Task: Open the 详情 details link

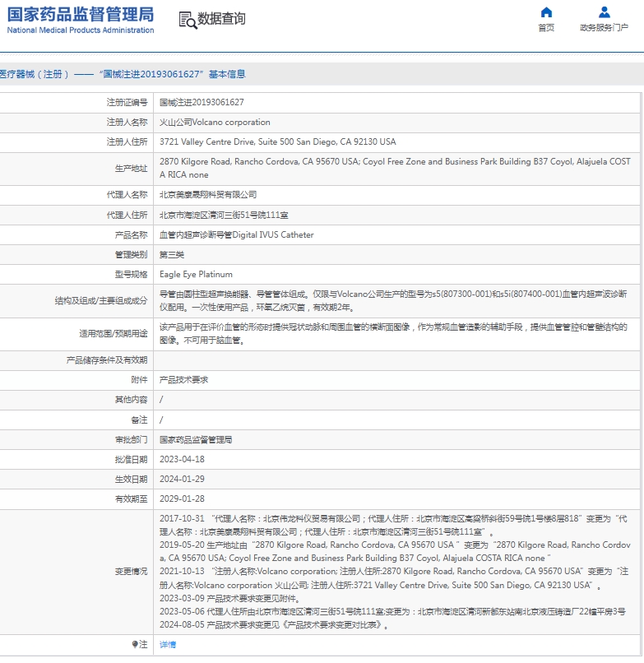Action: [168, 644]
